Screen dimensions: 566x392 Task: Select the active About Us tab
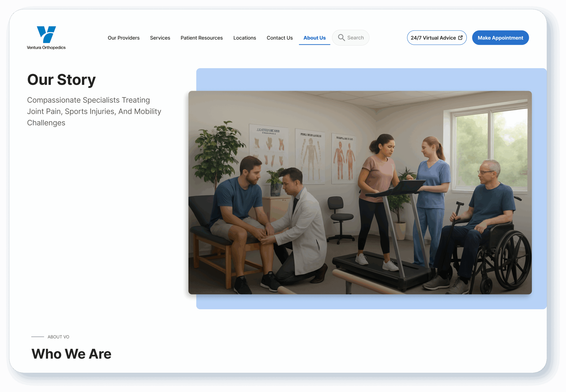314,38
